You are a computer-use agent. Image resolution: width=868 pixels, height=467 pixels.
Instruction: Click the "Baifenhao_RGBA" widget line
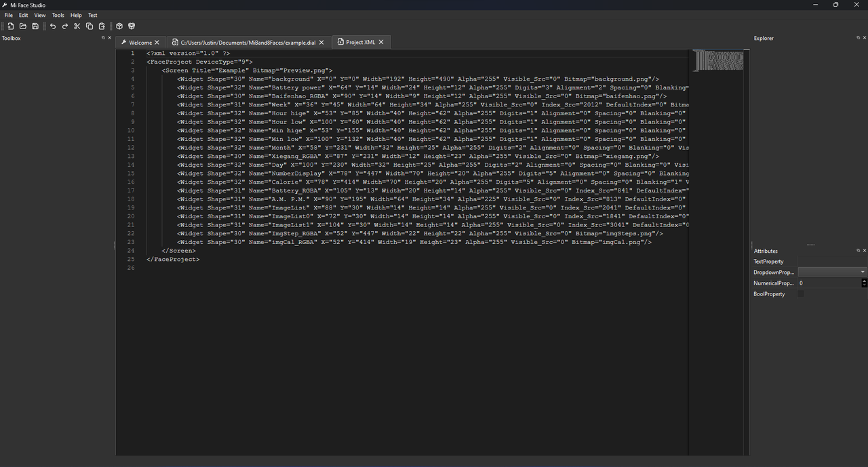(x=422, y=96)
